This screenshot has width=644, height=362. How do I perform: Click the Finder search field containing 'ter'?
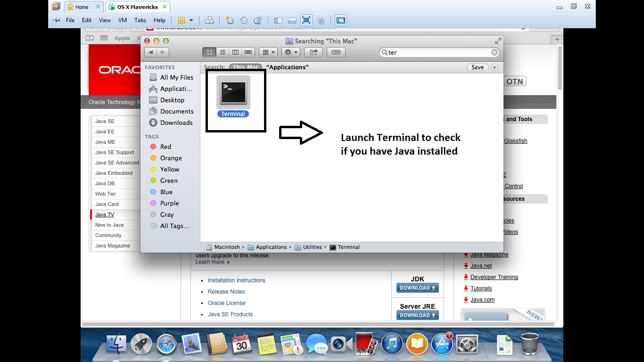439,52
